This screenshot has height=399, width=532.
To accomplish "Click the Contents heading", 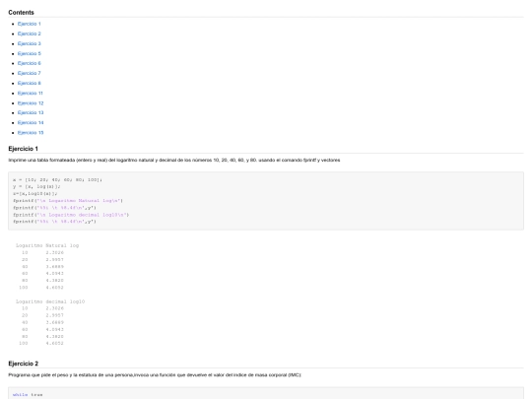I will 21,13.
